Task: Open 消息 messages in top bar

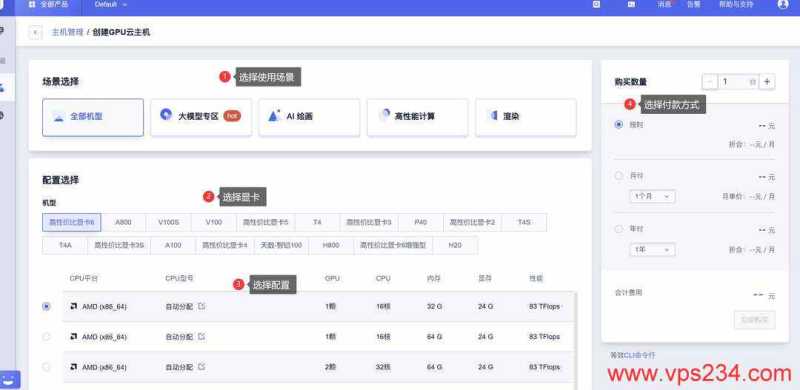Action: pos(664,4)
